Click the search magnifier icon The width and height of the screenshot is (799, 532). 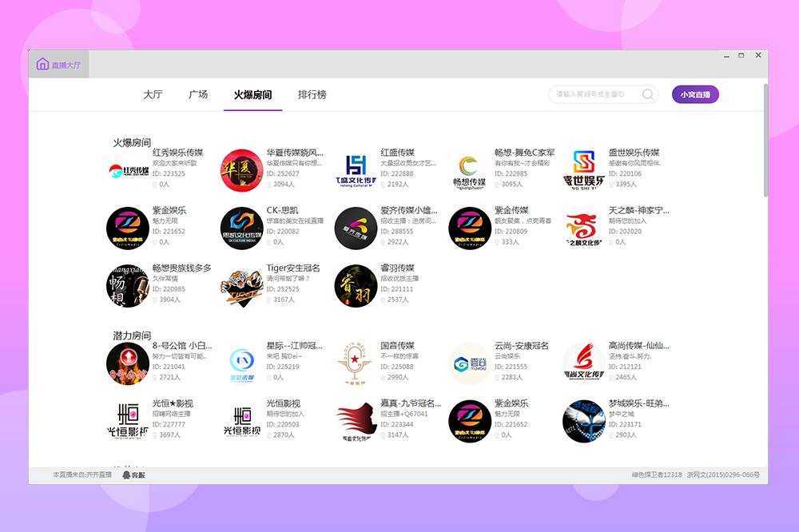click(648, 94)
